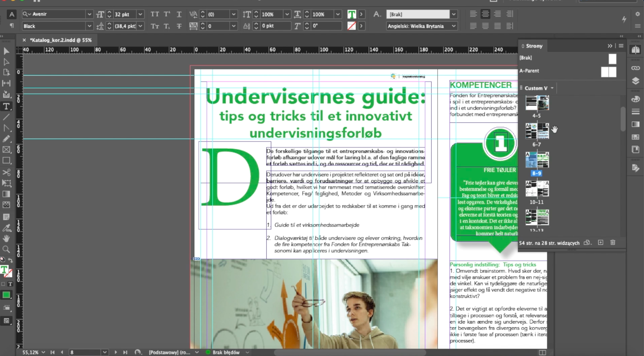Open the 32 pkt font size dropdown
This screenshot has width=644, height=356.
tap(141, 14)
